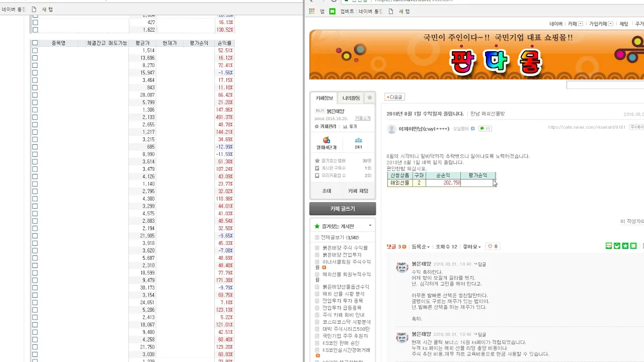The width and height of the screenshot is (644, 362).
Task: Click the star favorite tab icon in cafe info
Action: click(x=369, y=98)
